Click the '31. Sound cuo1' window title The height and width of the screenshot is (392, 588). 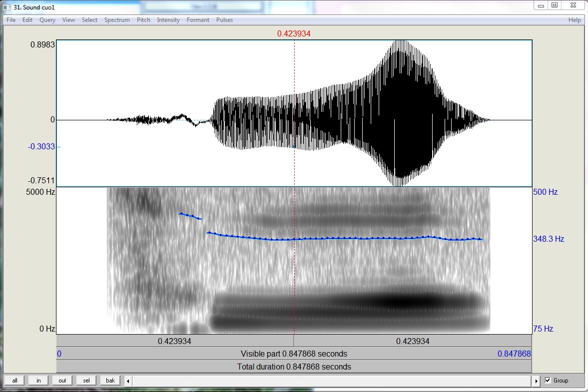34,7
